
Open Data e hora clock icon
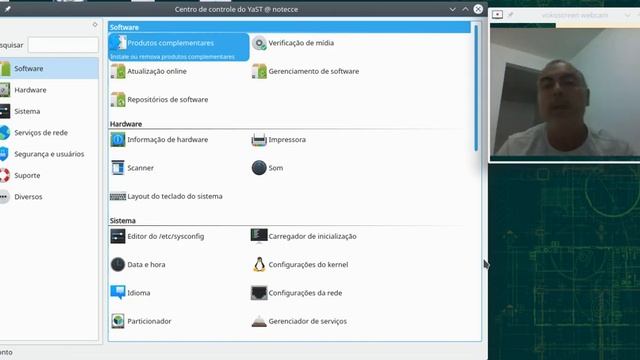118,264
